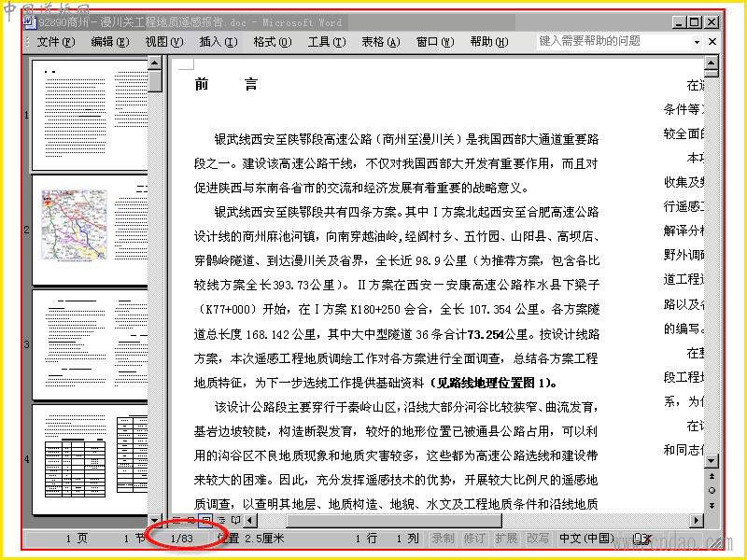This screenshot has height=560, width=747.
Task: Open Reading Layout view icon
Action: pyautogui.click(x=235, y=520)
